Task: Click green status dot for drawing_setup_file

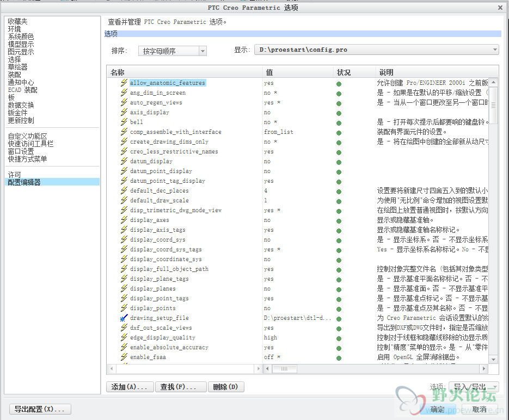Action: point(339,319)
